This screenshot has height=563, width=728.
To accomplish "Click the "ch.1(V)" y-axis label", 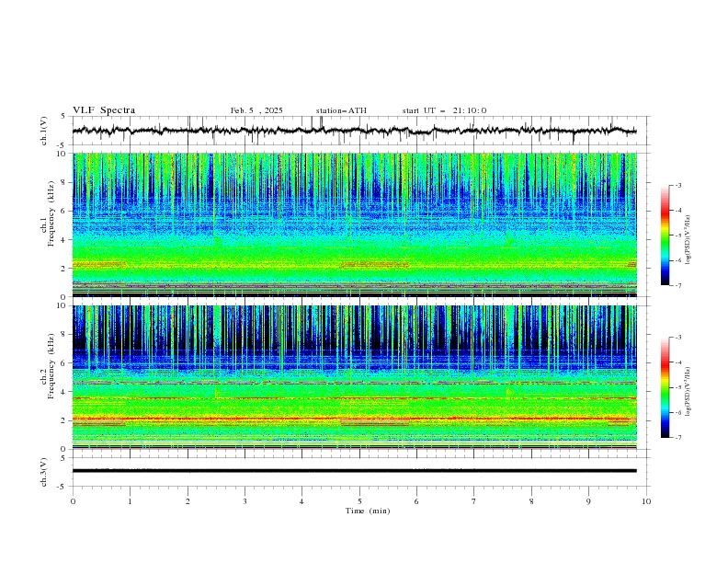I will pyautogui.click(x=44, y=131).
